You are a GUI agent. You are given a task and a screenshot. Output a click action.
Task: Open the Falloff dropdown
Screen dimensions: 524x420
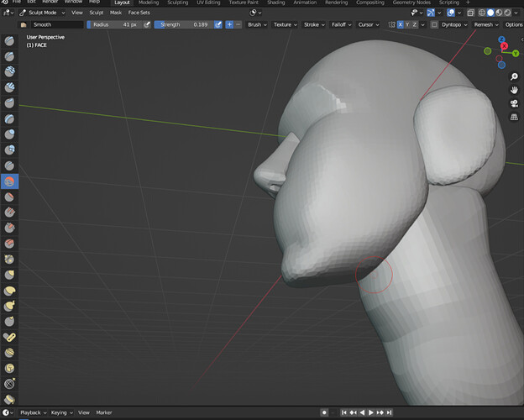[341, 24]
